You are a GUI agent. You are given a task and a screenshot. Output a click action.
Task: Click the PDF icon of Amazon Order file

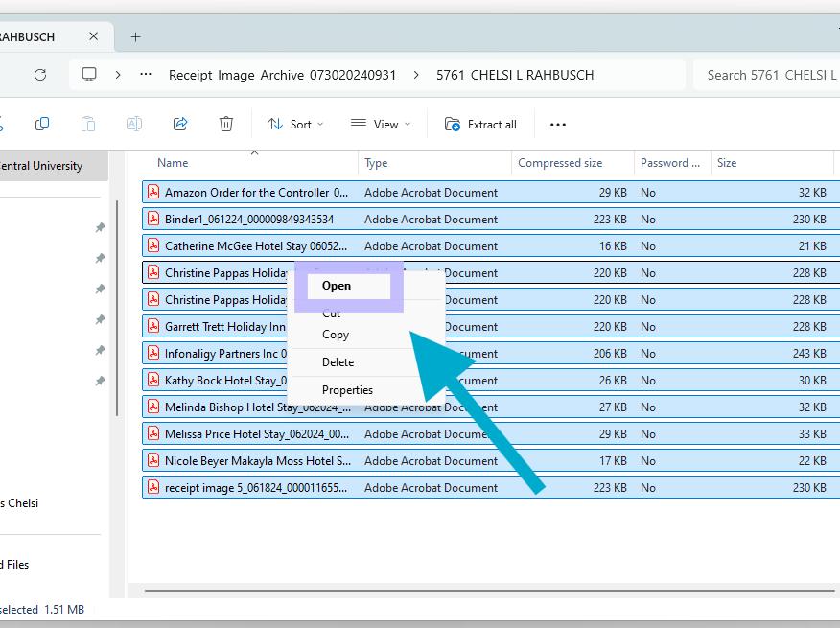pyautogui.click(x=152, y=192)
